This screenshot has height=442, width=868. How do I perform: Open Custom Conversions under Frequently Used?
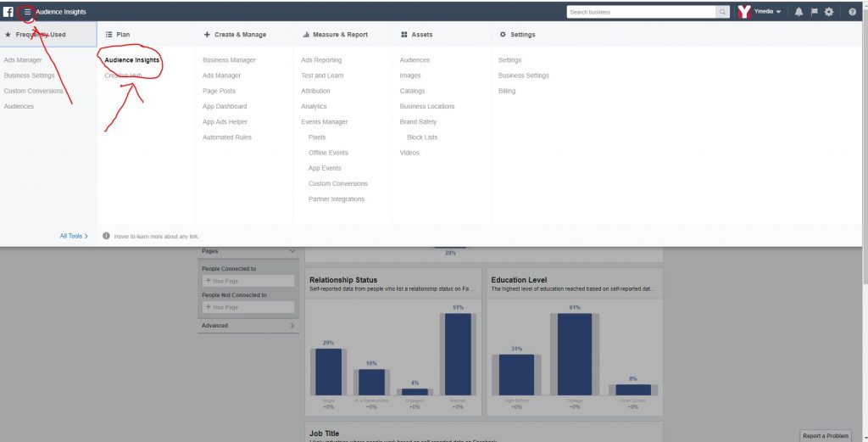(33, 91)
